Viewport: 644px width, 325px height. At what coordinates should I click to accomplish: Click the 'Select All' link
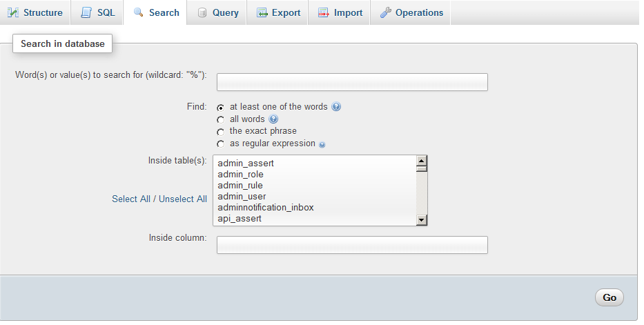coord(130,199)
